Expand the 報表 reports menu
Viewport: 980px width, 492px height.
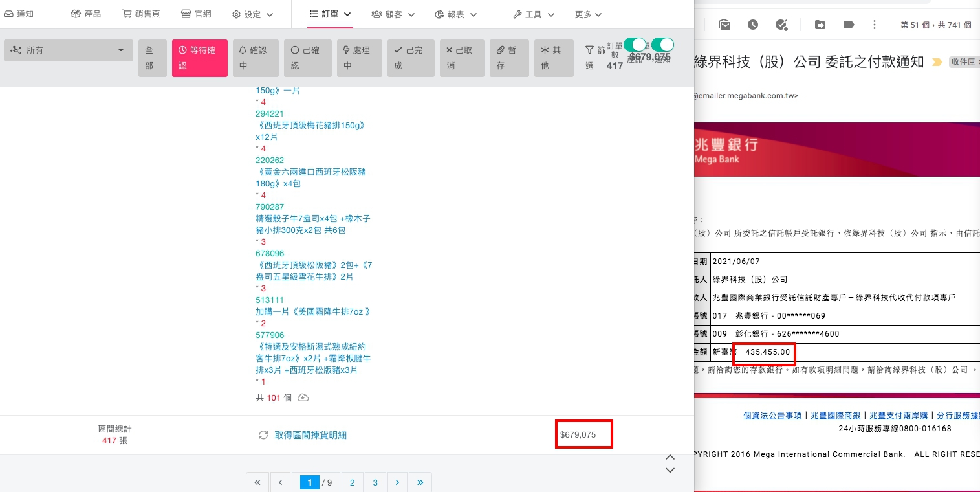(x=455, y=14)
